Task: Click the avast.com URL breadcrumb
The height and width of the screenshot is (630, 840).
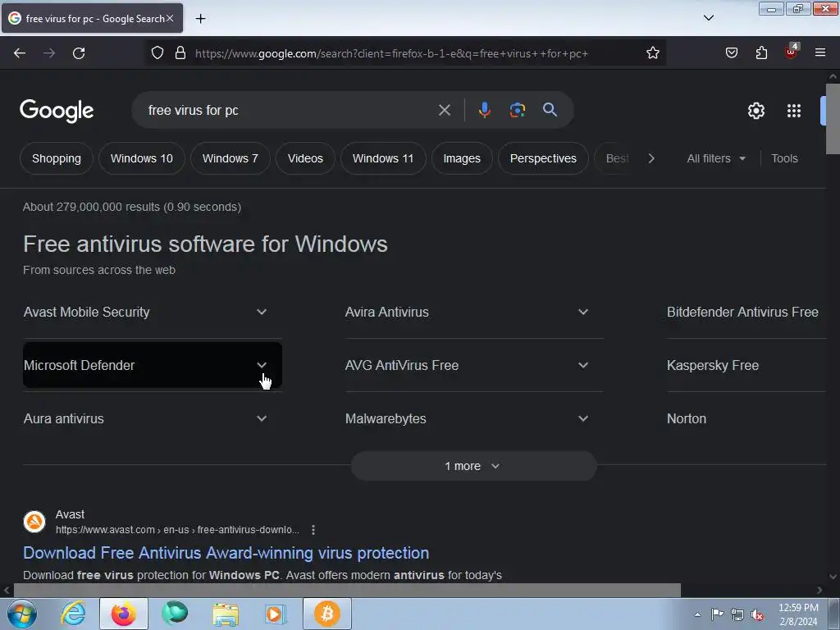Action: point(177,530)
